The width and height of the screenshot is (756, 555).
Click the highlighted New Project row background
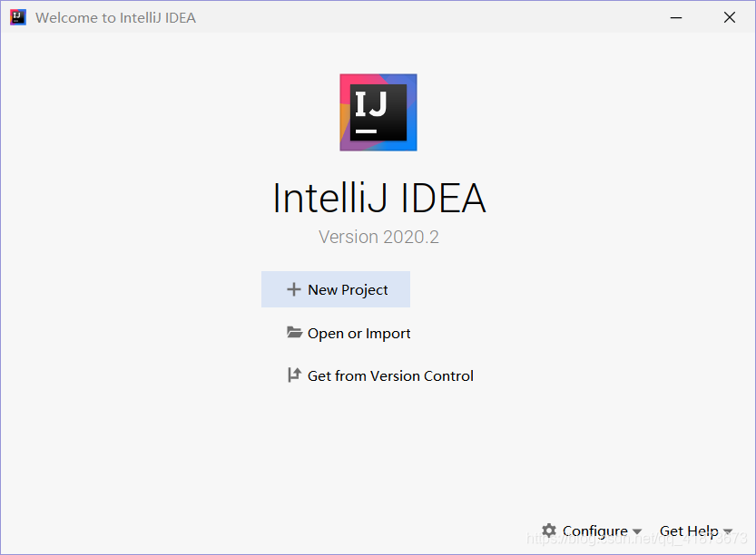(336, 289)
